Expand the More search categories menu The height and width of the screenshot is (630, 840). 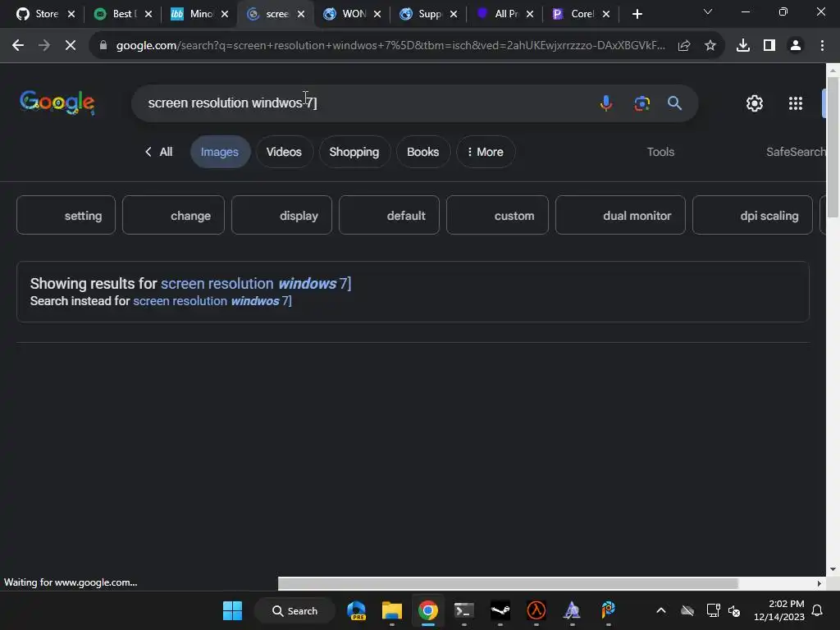tap(486, 152)
